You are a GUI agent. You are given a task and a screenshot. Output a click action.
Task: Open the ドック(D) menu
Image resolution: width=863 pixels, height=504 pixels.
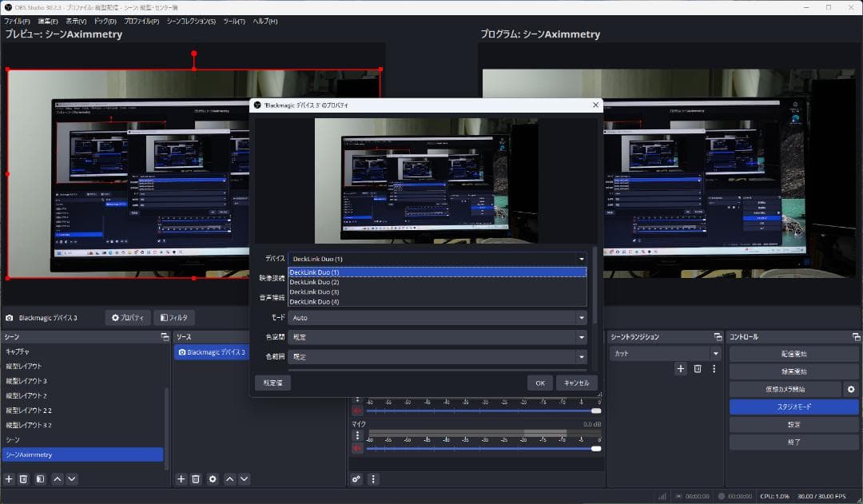point(105,21)
